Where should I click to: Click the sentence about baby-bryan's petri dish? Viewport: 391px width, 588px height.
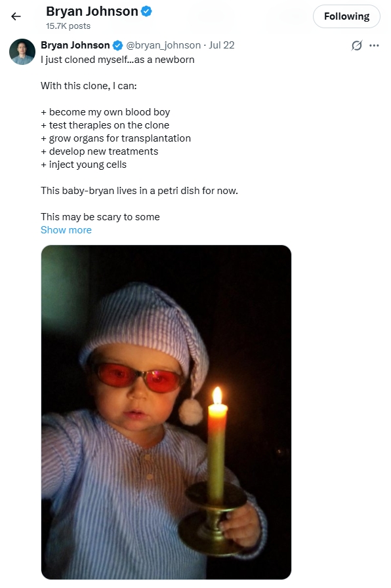point(139,191)
